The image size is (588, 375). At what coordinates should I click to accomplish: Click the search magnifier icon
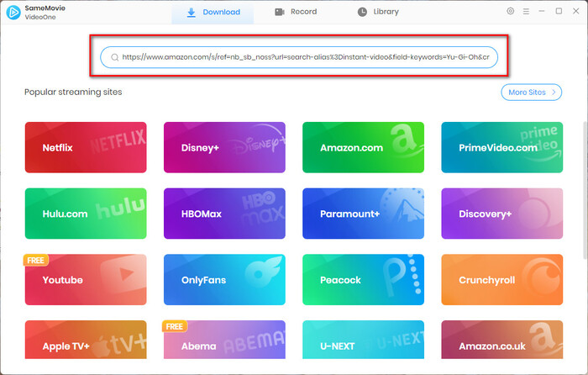(x=115, y=57)
